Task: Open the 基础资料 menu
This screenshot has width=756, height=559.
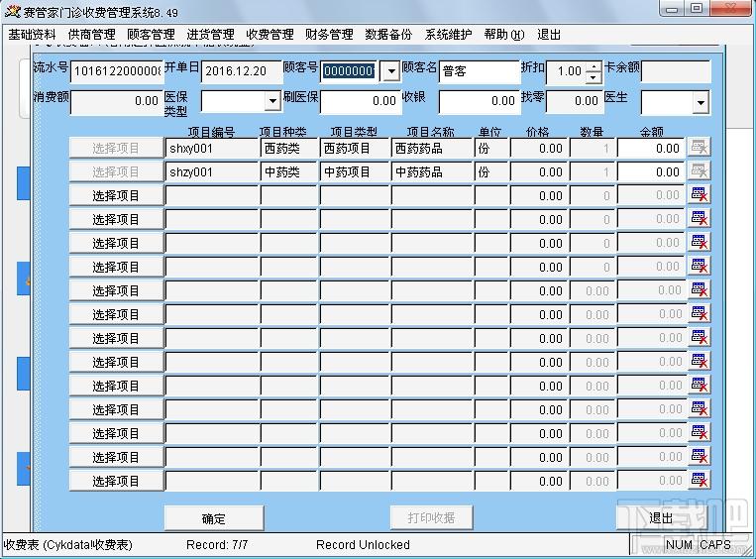Action: click(32, 35)
